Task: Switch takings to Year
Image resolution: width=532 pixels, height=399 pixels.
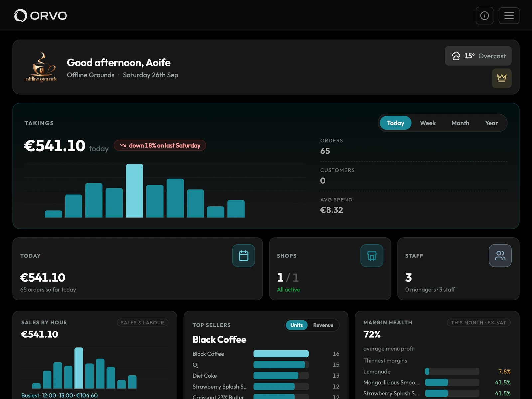Action: pos(491,123)
